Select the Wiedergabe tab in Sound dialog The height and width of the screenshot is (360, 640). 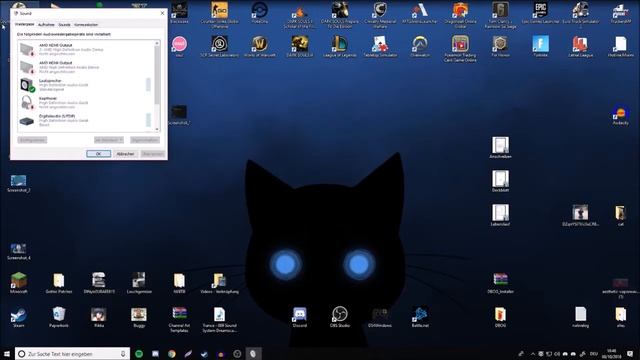coord(24,24)
